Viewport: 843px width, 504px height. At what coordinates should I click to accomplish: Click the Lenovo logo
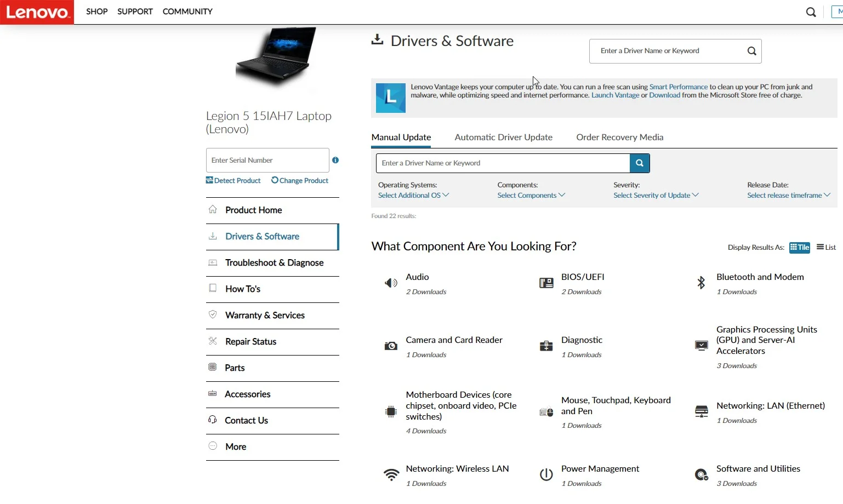[x=37, y=12]
